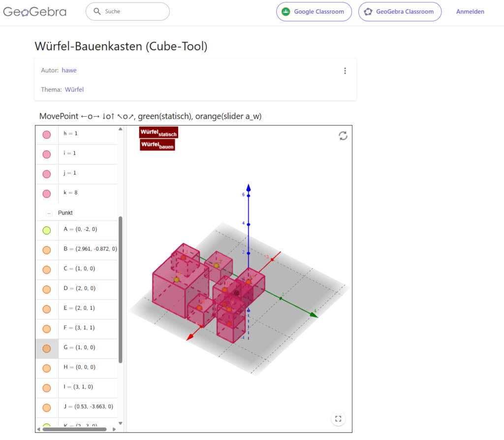Toggle visibility circle for point B
The image size is (504, 440).
point(47,250)
